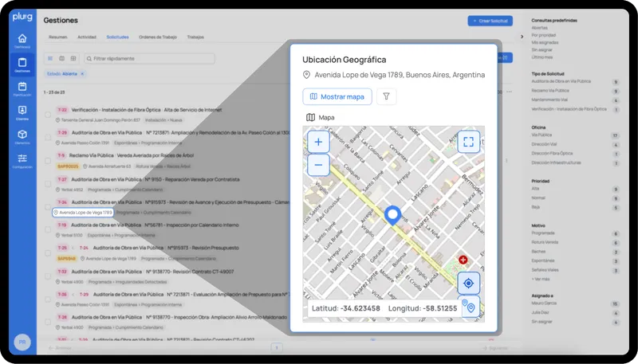Viewport: 638px width, 364px height.
Task: Select Por prioridad predefined query
Action: 543,35
